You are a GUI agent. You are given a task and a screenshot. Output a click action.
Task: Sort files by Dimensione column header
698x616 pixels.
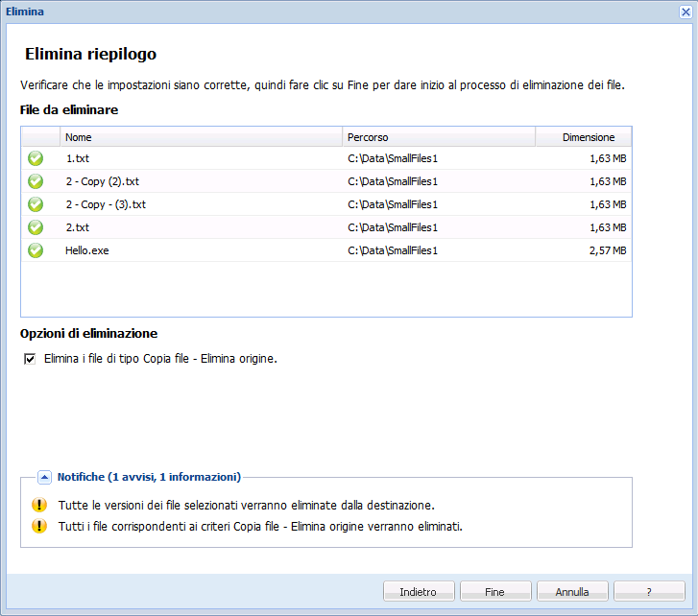(x=584, y=137)
